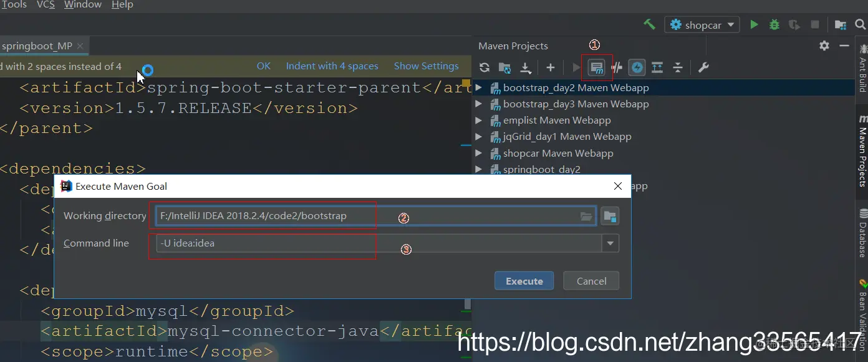Image resolution: width=868 pixels, height=362 pixels.
Task: Click the <dependencies> tag line in editor
Action: coord(72,169)
